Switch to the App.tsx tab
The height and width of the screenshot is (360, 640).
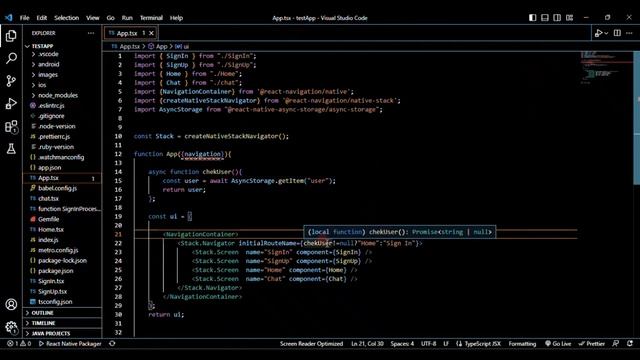coord(127,33)
